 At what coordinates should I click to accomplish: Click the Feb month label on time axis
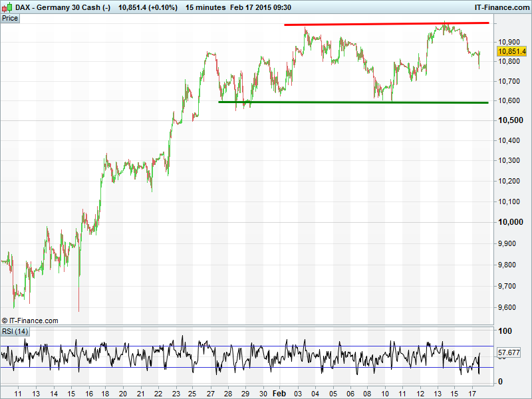coord(279,393)
